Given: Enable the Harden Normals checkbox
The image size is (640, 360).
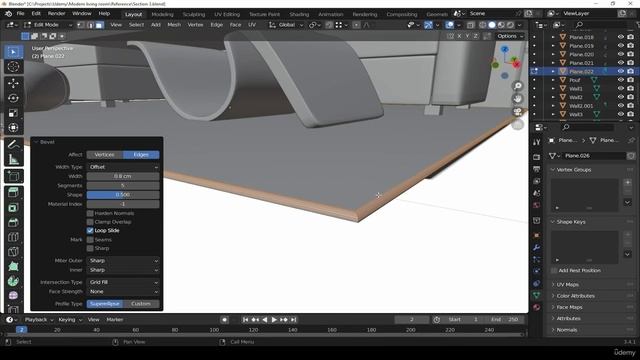Looking at the screenshot, I should coord(90,213).
